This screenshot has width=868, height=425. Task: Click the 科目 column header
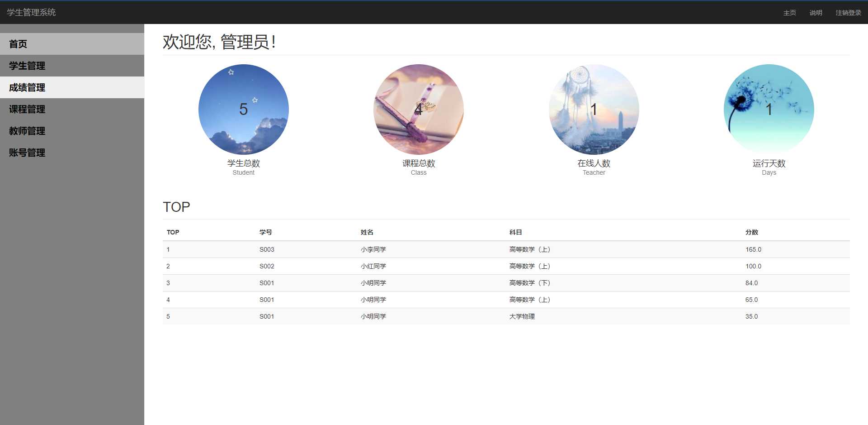[x=516, y=232]
